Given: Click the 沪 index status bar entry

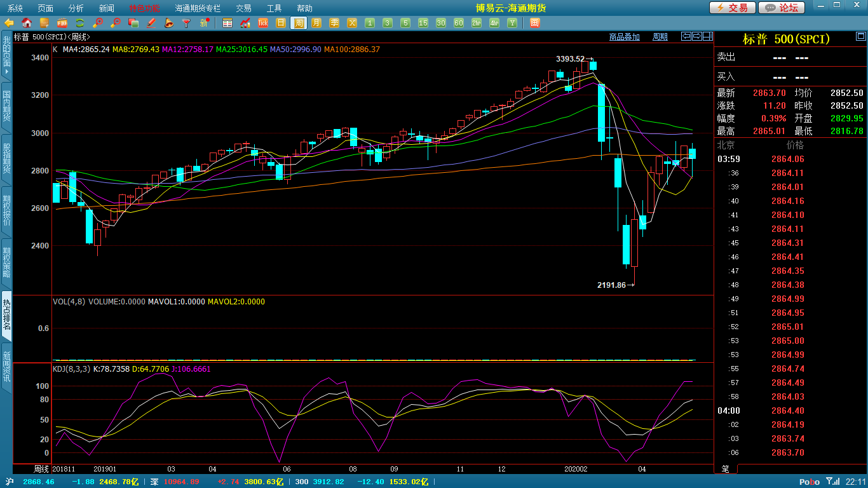Looking at the screenshot, I should [x=10, y=482].
